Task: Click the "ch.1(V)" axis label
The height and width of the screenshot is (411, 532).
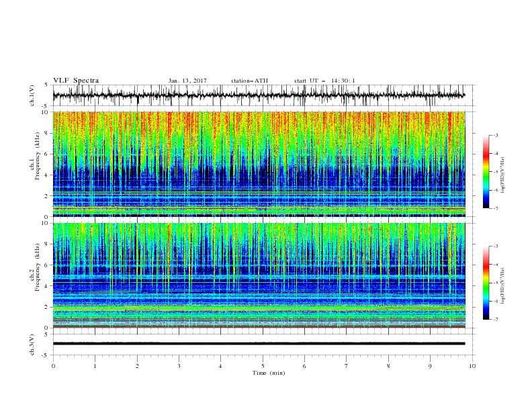Action: tap(32, 95)
